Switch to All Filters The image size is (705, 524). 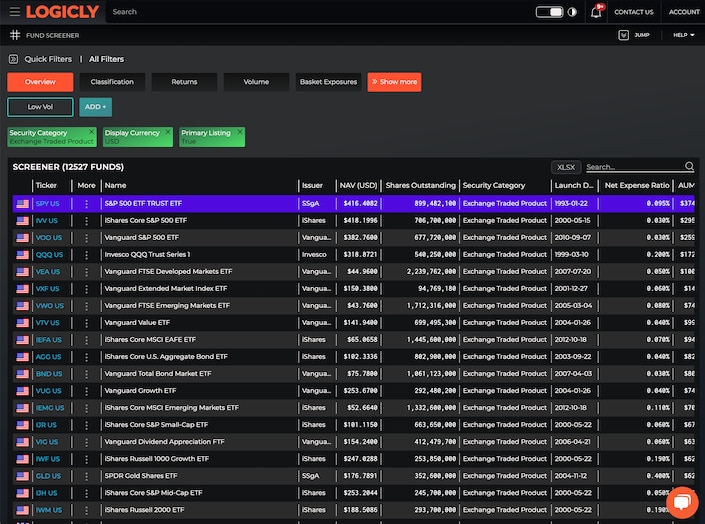click(106, 59)
